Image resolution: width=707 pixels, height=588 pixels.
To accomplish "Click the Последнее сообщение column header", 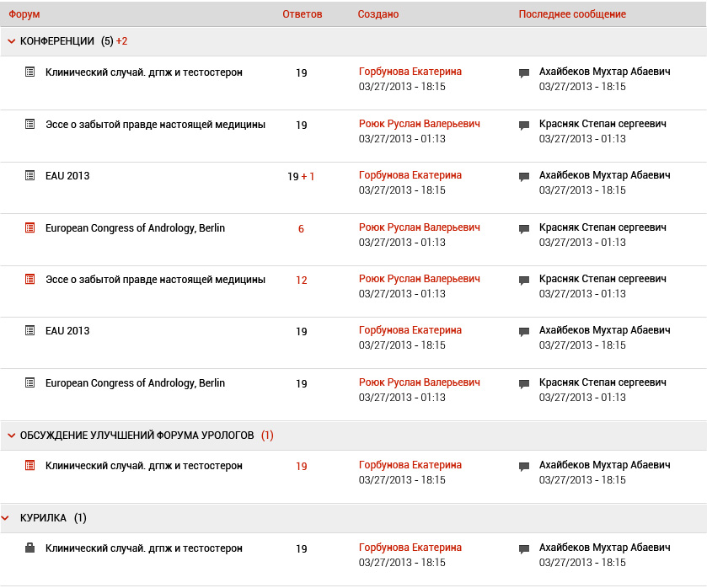I will tap(572, 14).
